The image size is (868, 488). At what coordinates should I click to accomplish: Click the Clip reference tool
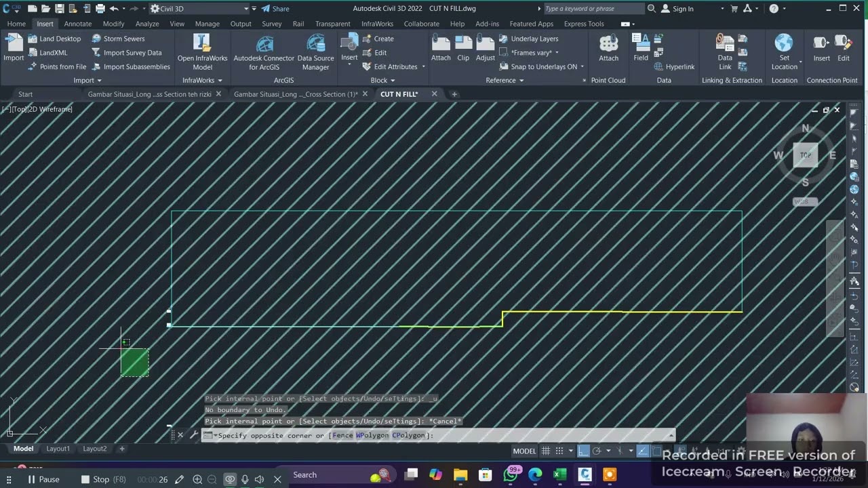tap(463, 47)
